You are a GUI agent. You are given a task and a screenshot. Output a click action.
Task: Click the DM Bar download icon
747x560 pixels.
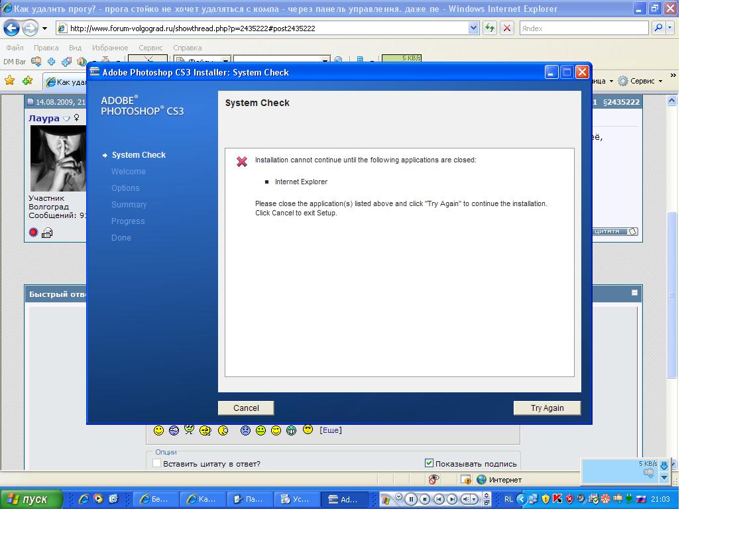pos(36,62)
